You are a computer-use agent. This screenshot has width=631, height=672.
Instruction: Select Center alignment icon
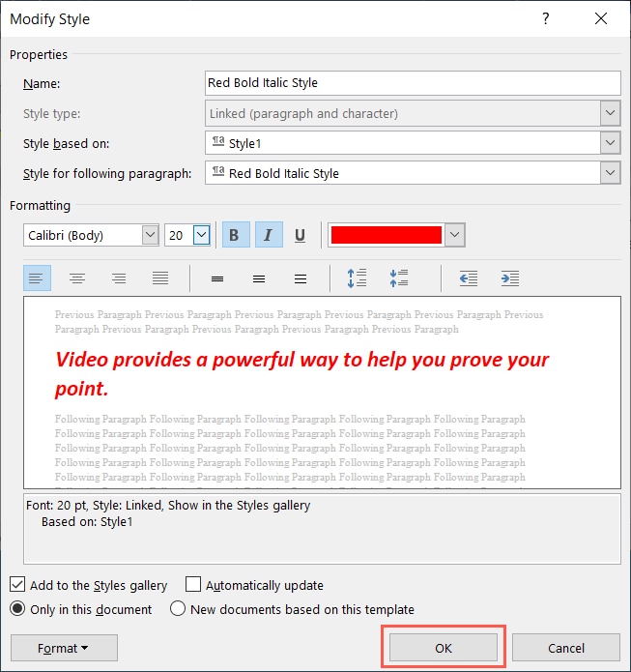click(x=77, y=278)
